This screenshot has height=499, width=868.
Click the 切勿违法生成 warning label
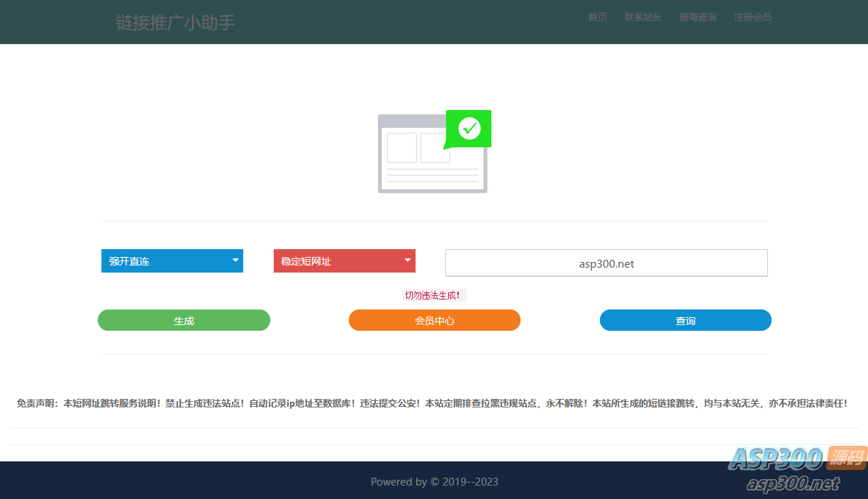point(434,295)
